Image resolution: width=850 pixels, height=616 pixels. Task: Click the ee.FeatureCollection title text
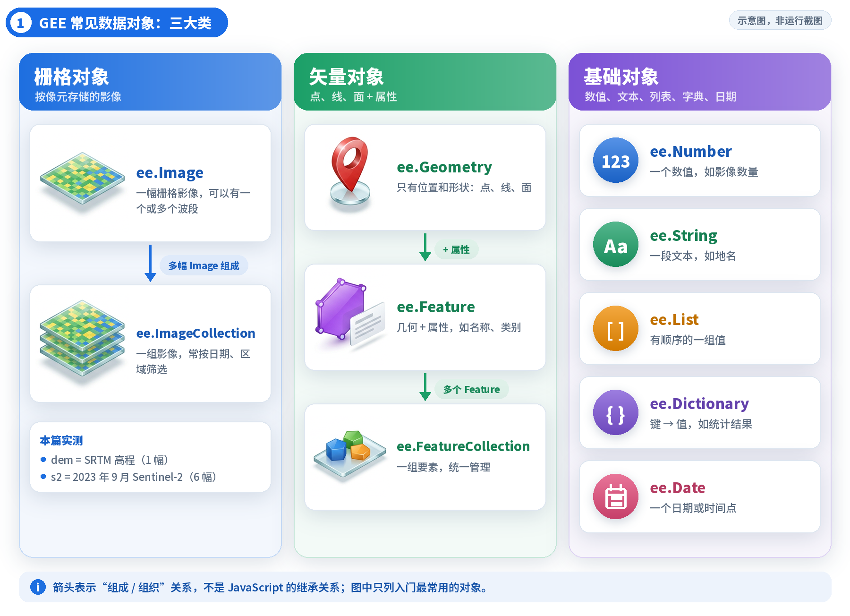[x=463, y=446]
